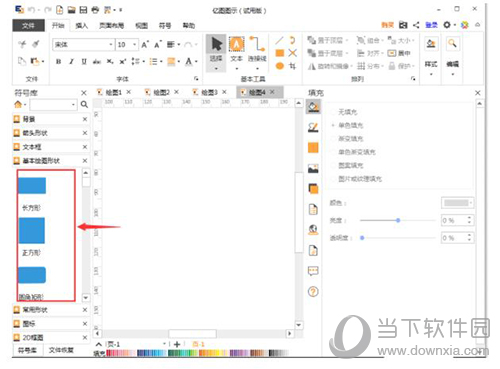Toggle italic formatting
The width and height of the screenshot is (500, 369).
(71, 62)
